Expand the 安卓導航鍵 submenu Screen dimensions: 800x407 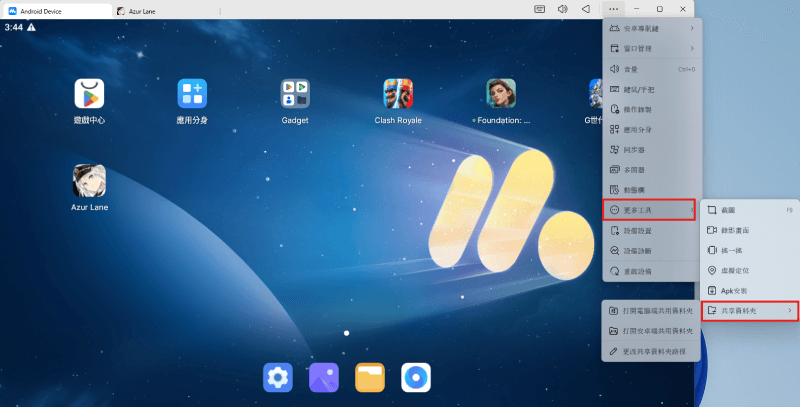click(652, 29)
